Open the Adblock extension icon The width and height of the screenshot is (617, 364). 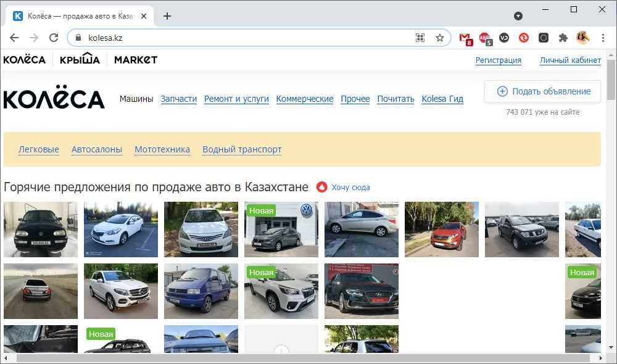click(x=486, y=38)
